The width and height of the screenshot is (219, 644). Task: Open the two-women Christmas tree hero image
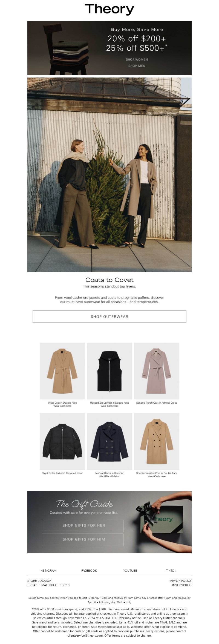(109, 175)
